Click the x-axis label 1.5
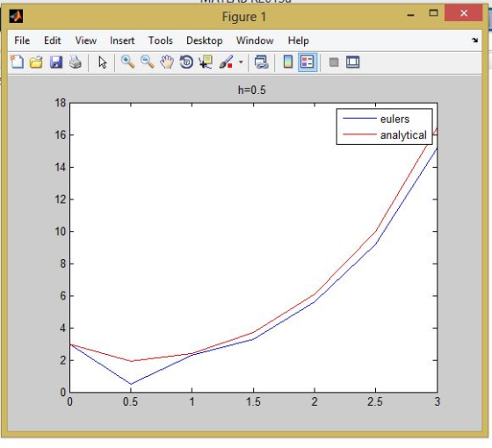Screen dimensions: 492x448 [253, 402]
